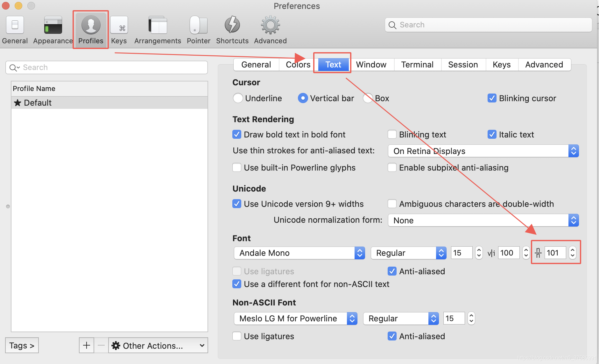Select the Default profile row
The height and width of the screenshot is (364, 599).
pyautogui.click(x=109, y=103)
